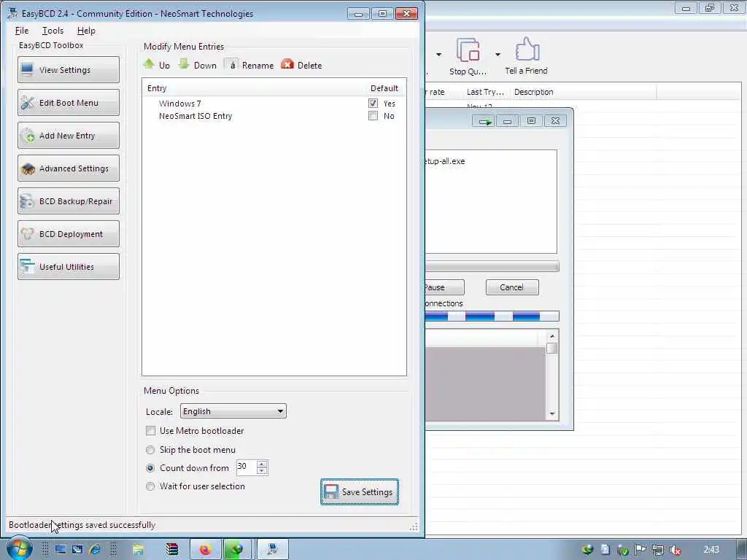Open WinRAR books icon on taskbar

172,550
